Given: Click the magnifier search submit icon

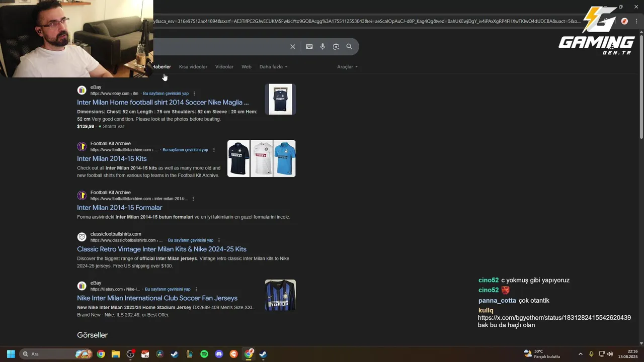Looking at the screenshot, I should 349,47.
